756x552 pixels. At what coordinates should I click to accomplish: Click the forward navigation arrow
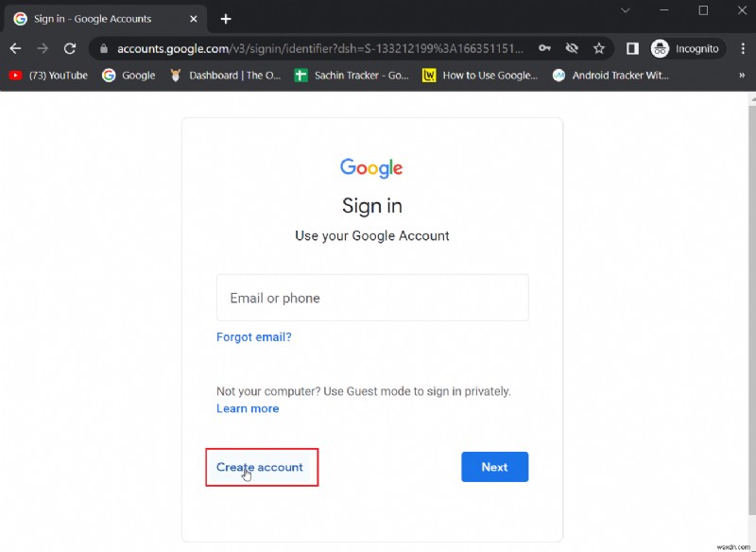(x=43, y=48)
